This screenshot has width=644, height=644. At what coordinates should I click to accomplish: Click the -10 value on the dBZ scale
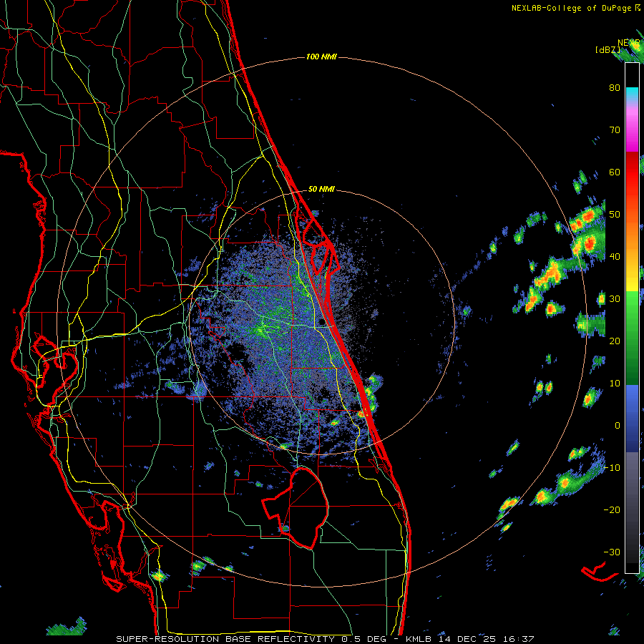point(612,467)
